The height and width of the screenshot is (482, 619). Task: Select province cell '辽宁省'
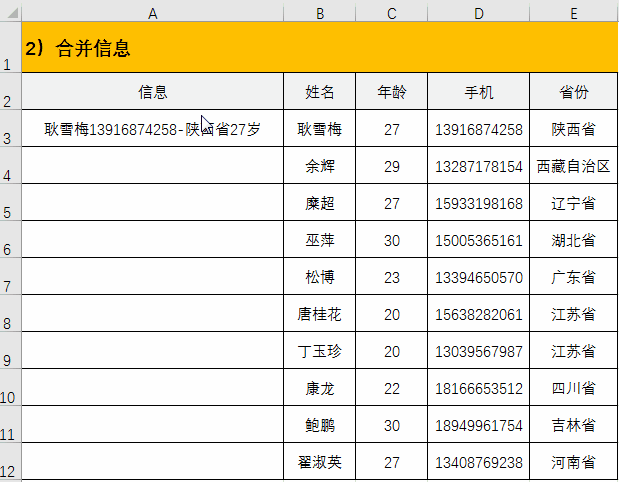pyautogui.click(x=574, y=202)
